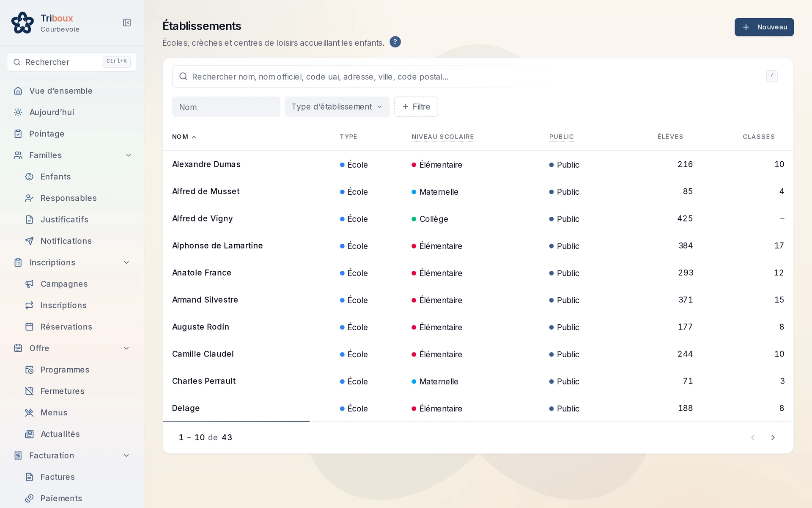The width and height of the screenshot is (812, 508).
Task: Click the clipboard icon beside Pointage
Action: (18, 134)
